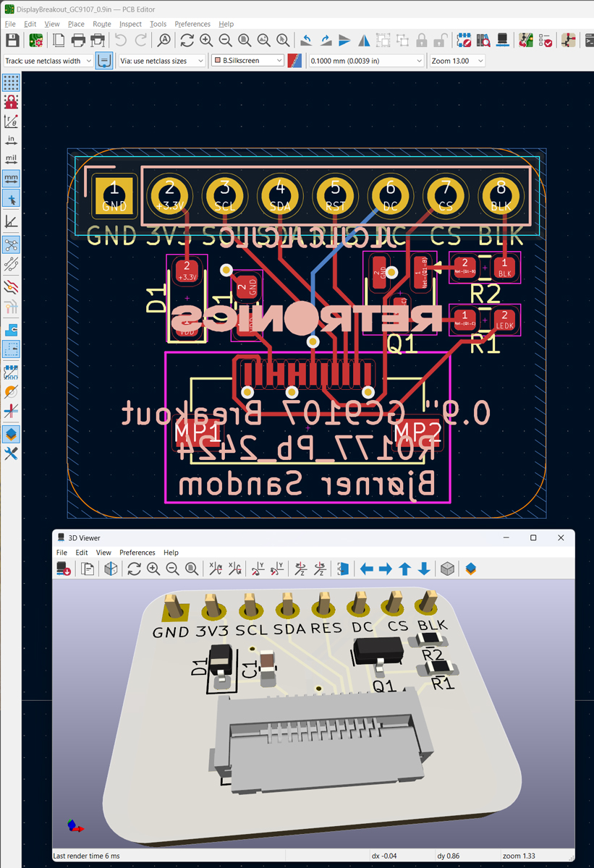This screenshot has height=868, width=594.
Task: Click the Undo button in the top toolbar
Action: click(121, 41)
